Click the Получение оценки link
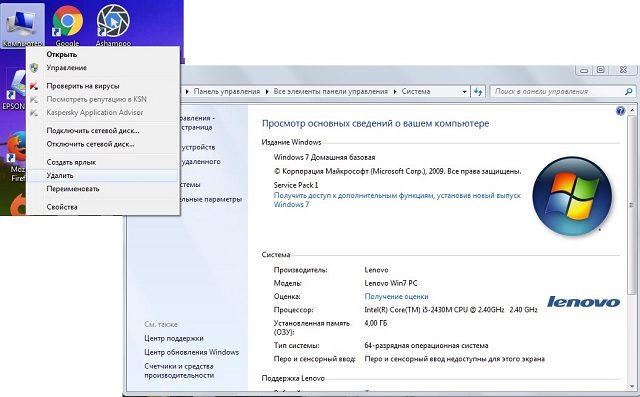The width and height of the screenshot is (640, 397). (396, 297)
